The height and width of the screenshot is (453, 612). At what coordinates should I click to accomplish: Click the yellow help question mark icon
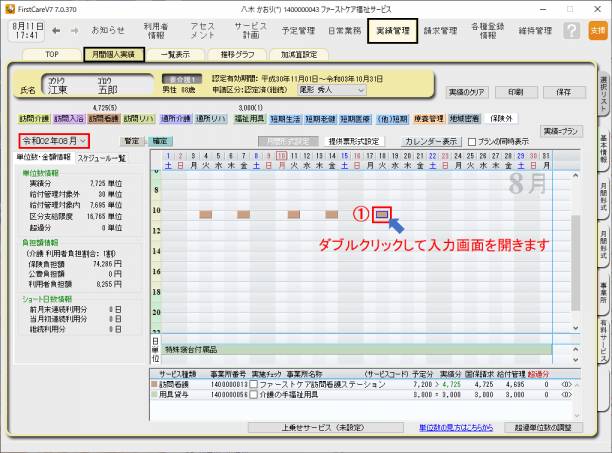pyautogui.click(x=570, y=31)
